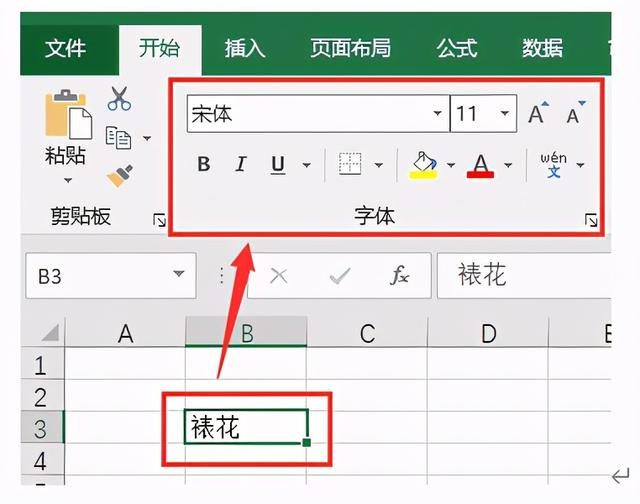The image size is (640, 504).
Task: Open Insert Function fx dialog
Action: pos(399,275)
